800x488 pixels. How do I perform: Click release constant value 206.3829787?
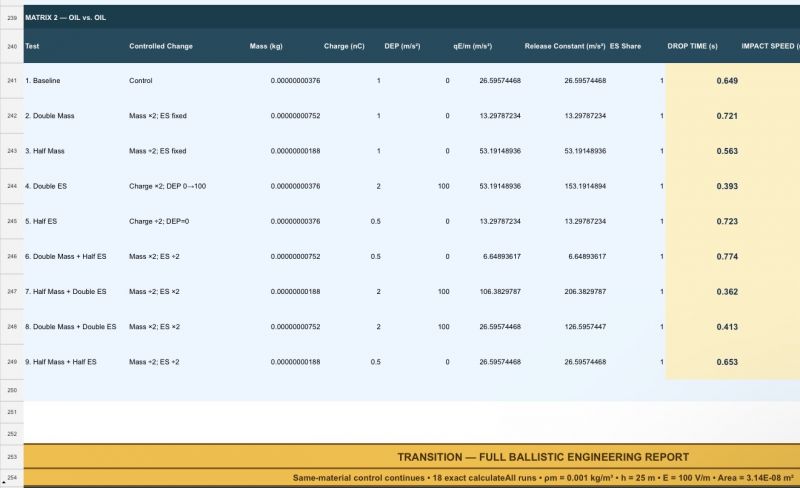pyautogui.click(x=585, y=291)
